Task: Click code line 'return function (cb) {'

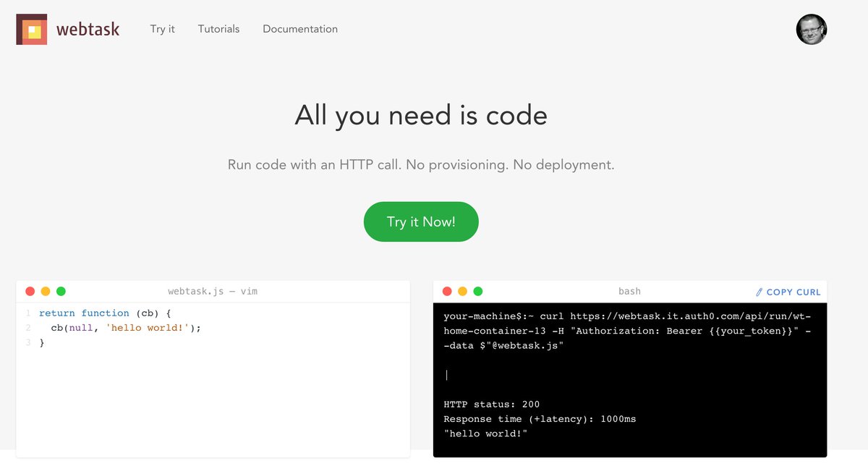Action: click(x=104, y=313)
